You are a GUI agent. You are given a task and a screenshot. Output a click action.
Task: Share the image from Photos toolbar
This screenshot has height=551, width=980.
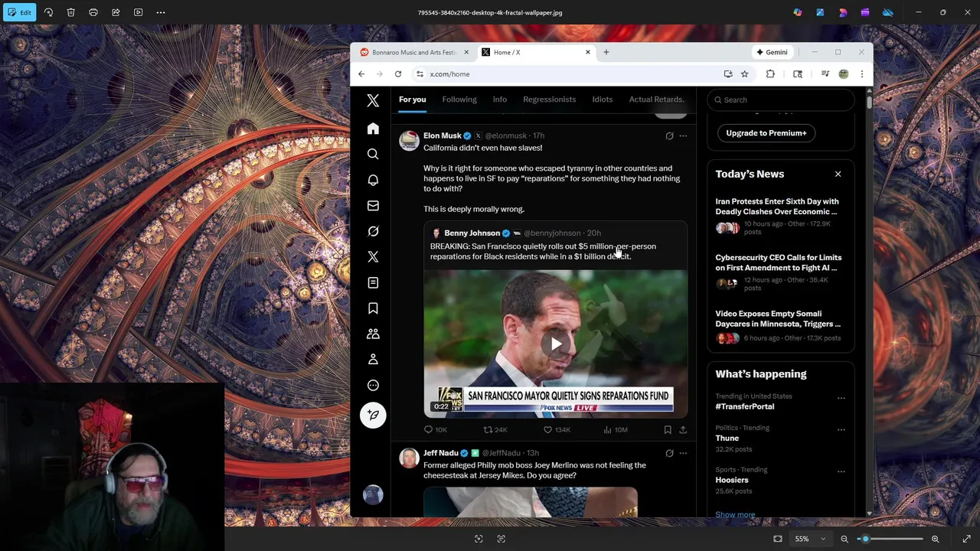point(116,12)
